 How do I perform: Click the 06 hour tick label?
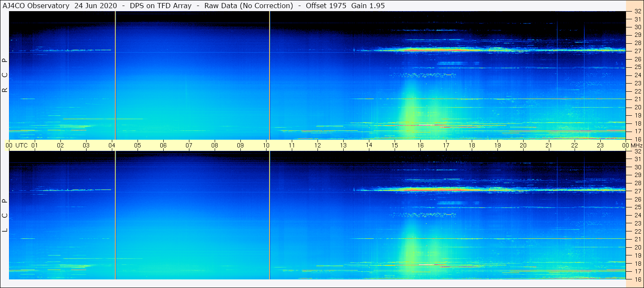click(163, 145)
